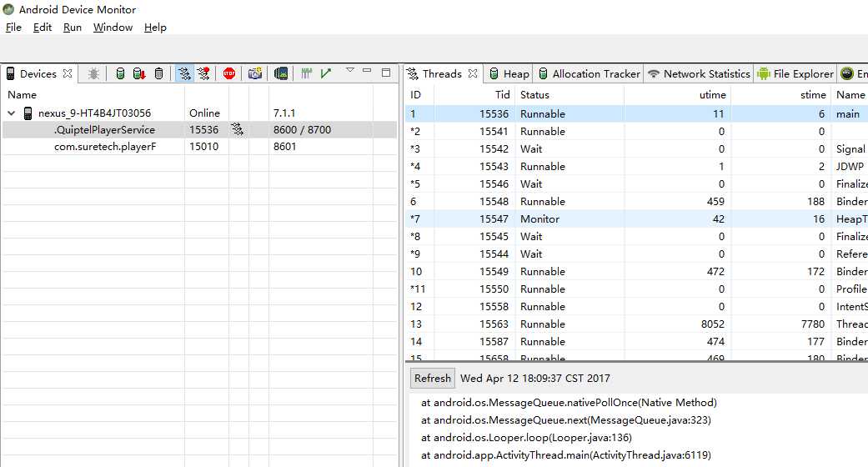Select main thread row with Tid 15536

[x=636, y=114]
